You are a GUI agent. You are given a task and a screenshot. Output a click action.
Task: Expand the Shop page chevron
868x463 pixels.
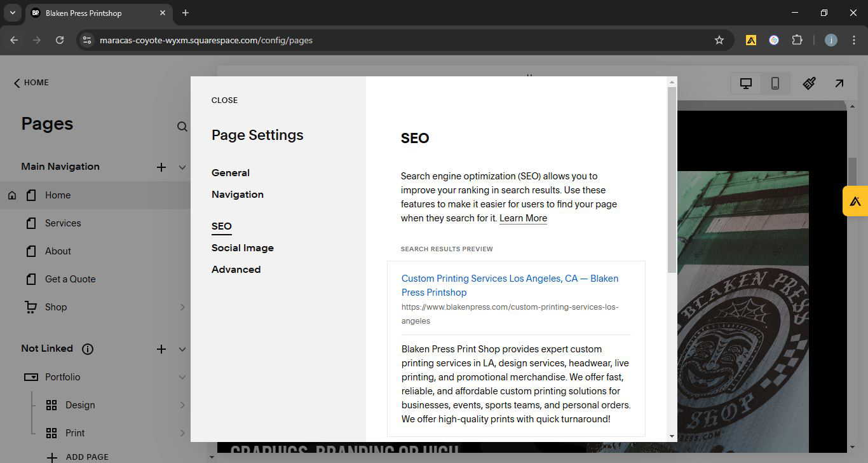coord(182,307)
